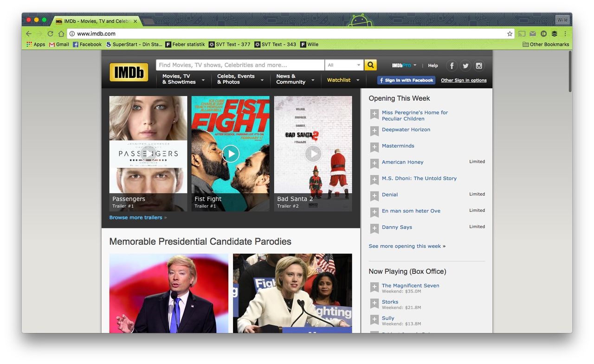Image resolution: width=594 pixels, height=364 pixels.
Task: Open IMDb's Instagram page icon
Action: click(478, 66)
